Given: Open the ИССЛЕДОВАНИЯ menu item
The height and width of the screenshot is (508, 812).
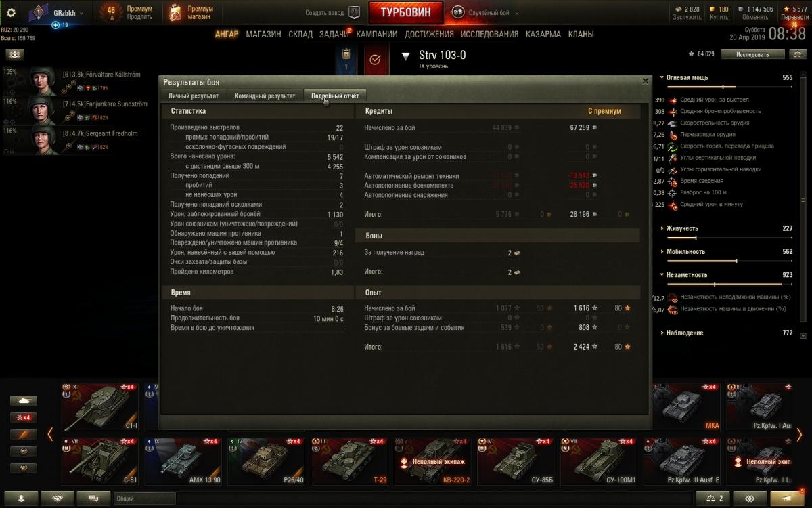Looking at the screenshot, I should tap(489, 34).
